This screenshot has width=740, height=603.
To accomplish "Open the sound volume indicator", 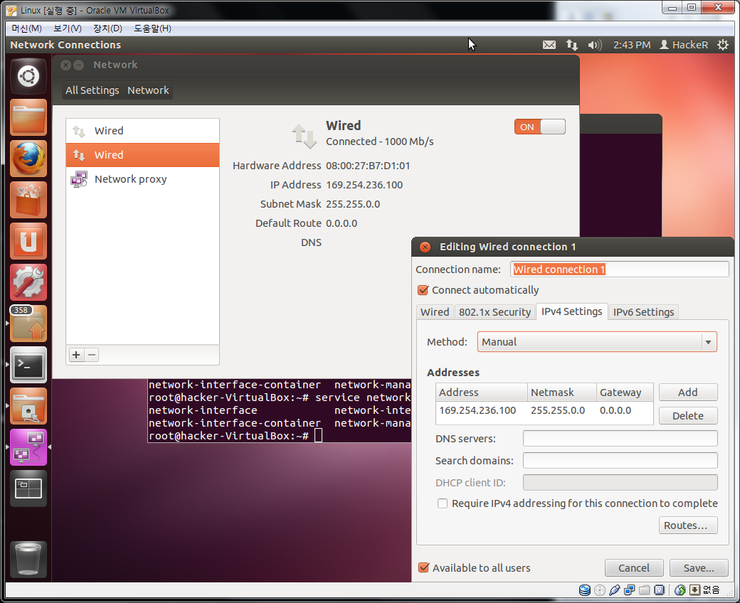I will coord(595,45).
